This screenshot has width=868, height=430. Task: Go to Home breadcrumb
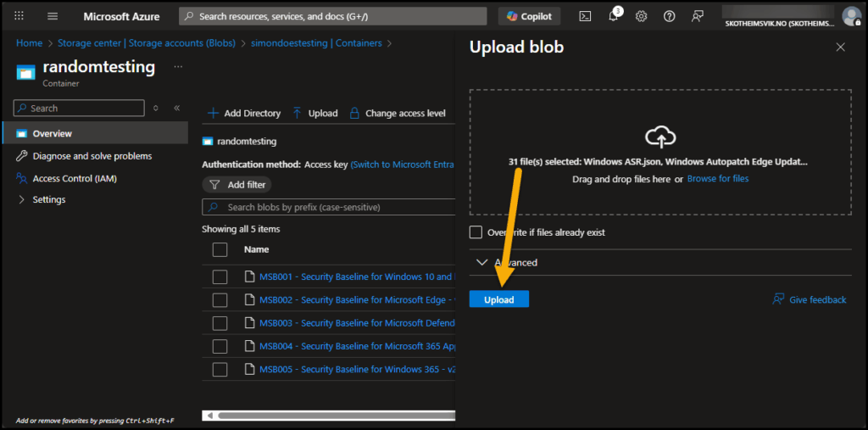click(x=29, y=42)
